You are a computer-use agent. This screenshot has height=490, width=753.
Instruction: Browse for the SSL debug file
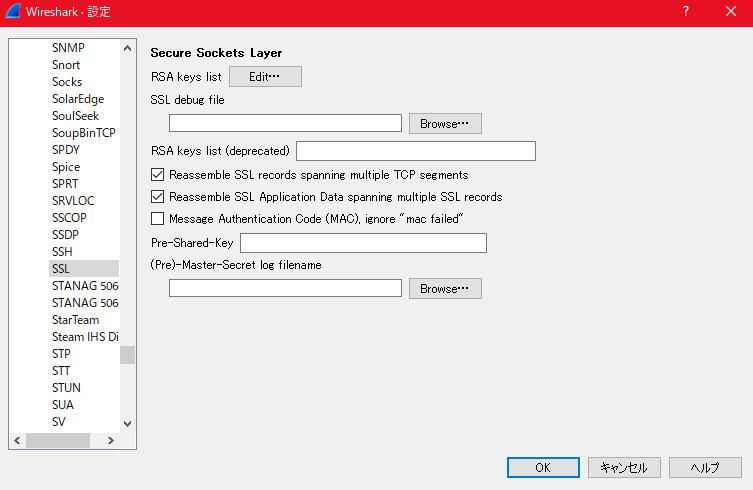pos(445,123)
